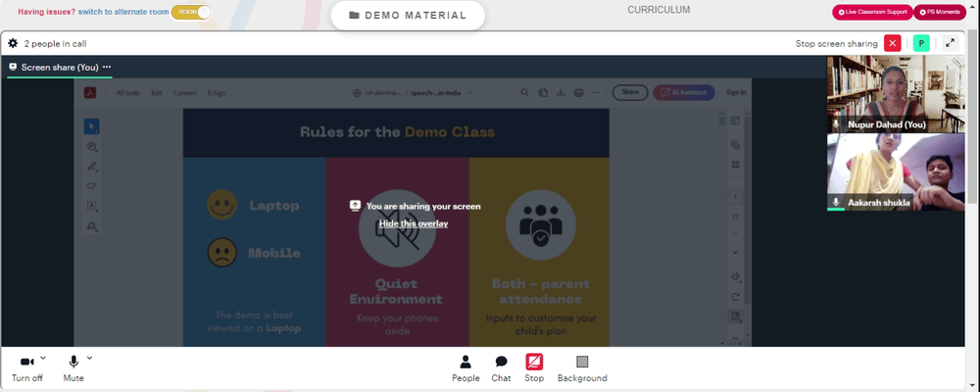Click the green P participant avatar button

point(921,43)
